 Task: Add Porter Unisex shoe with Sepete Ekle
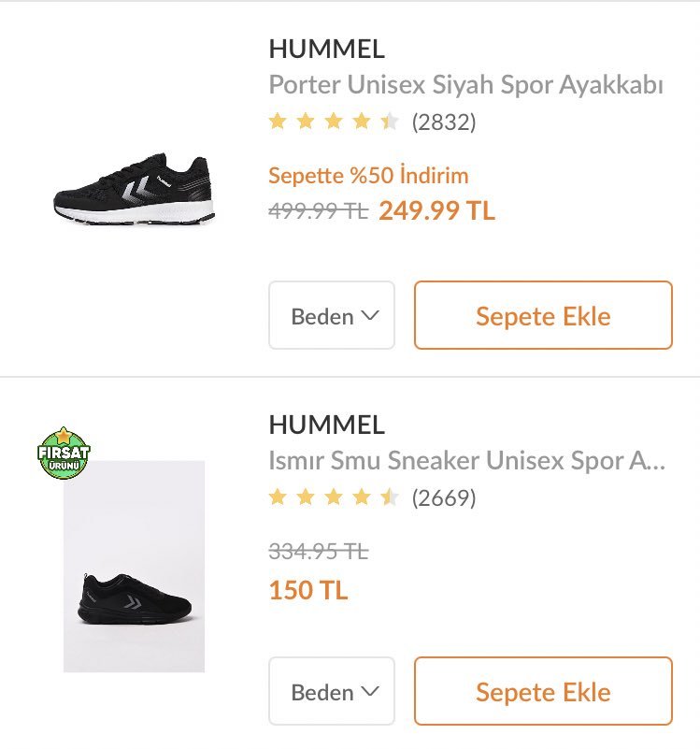pos(543,316)
